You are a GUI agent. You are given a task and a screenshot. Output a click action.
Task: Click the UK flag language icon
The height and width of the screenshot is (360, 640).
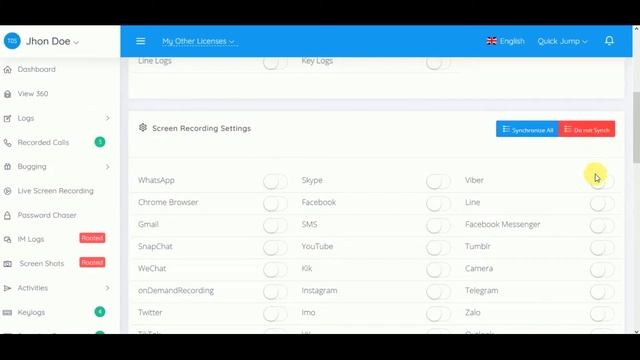tap(491, 41)
